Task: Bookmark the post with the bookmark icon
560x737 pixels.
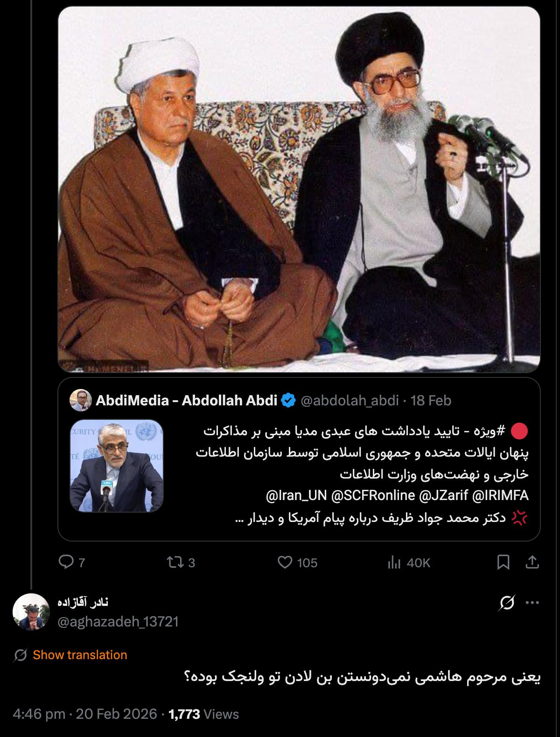Action: click(503, 563)
